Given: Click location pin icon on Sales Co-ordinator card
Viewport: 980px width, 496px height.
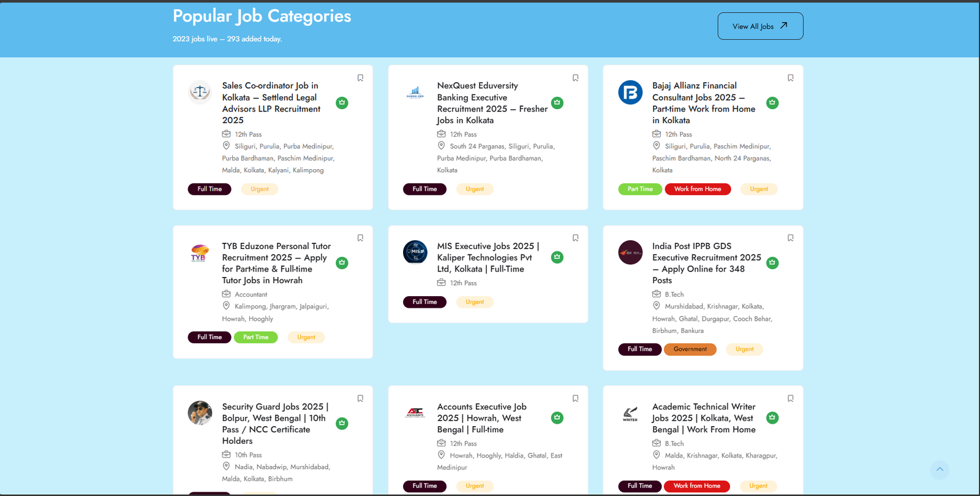Looking at the screenshot, I should (x=226, y=146).
